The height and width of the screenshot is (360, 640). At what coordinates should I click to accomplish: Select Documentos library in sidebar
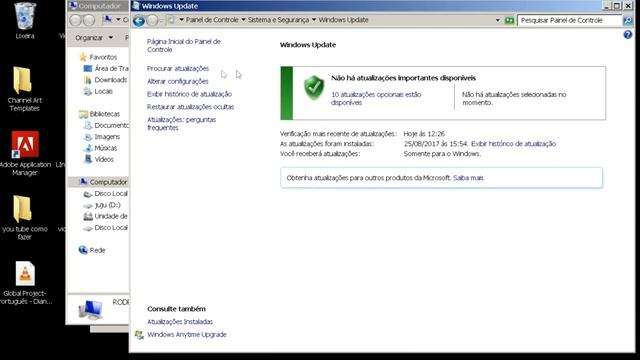[x=111, y=125]
